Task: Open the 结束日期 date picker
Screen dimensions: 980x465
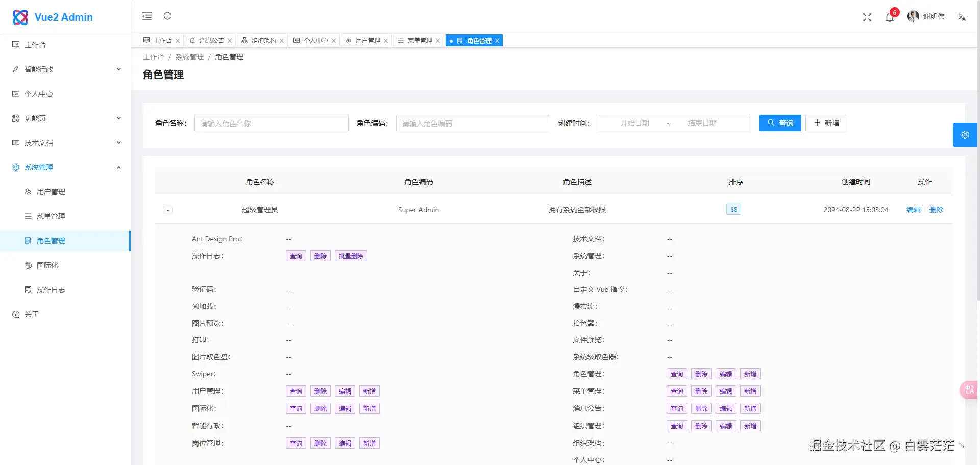Action: (702, 123)
